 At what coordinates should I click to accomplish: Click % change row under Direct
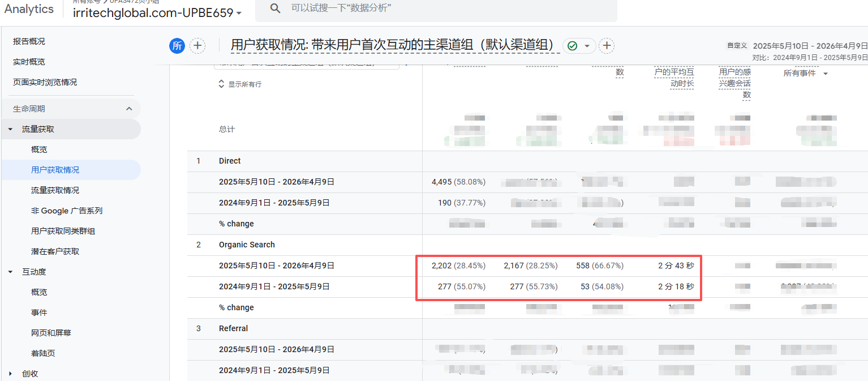coord(237,224)
